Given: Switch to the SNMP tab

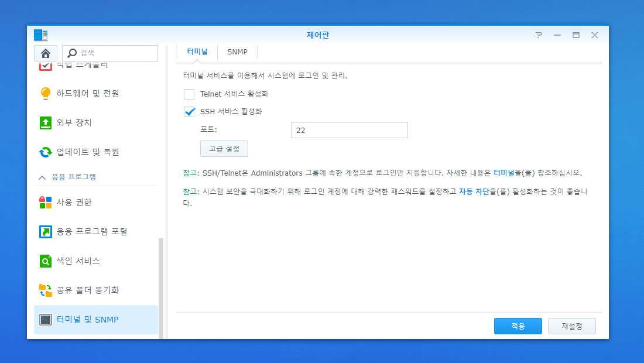Looking at the screenshot, I should coord(237,52).
